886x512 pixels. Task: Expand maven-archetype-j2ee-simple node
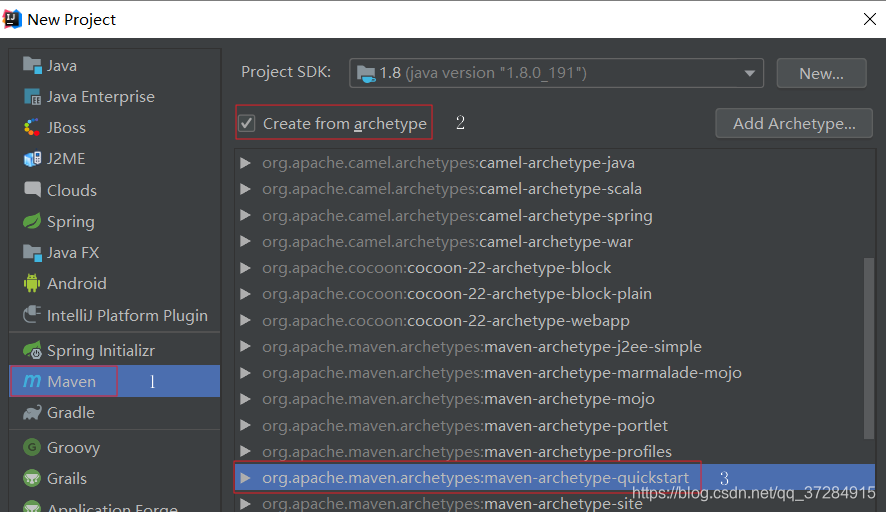(245, 346)
